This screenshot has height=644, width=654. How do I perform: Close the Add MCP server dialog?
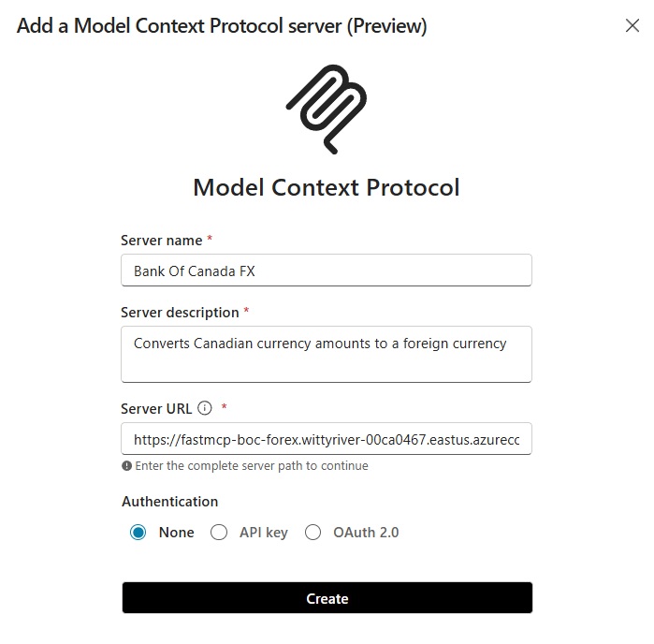[x=632, y=26]
